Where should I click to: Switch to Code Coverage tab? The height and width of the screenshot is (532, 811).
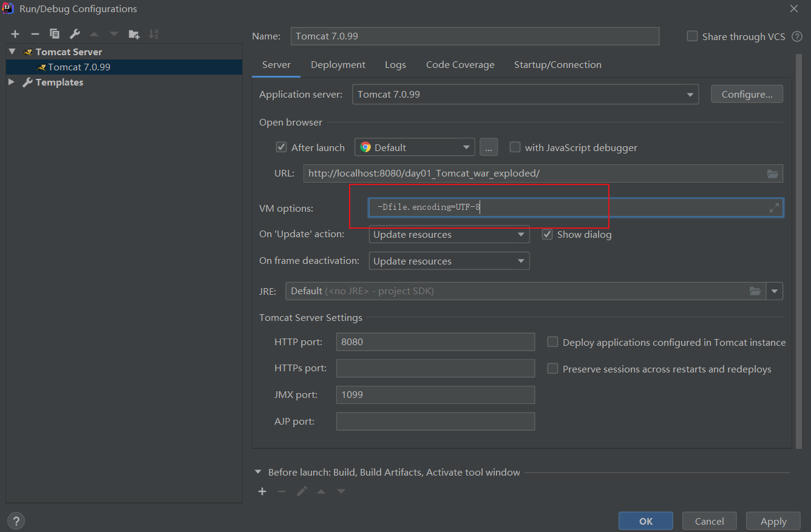click(x=460, y=65)
